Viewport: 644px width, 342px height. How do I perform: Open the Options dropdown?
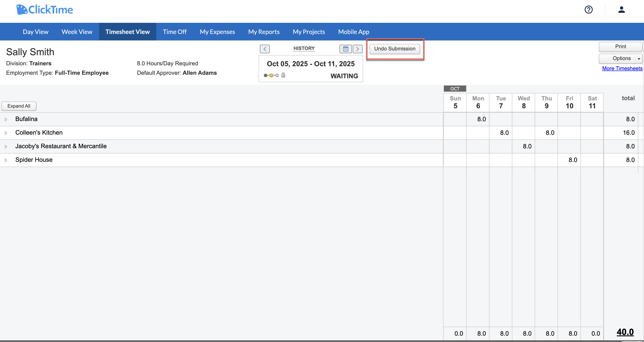pyautogui.click(x=621, y=58)
